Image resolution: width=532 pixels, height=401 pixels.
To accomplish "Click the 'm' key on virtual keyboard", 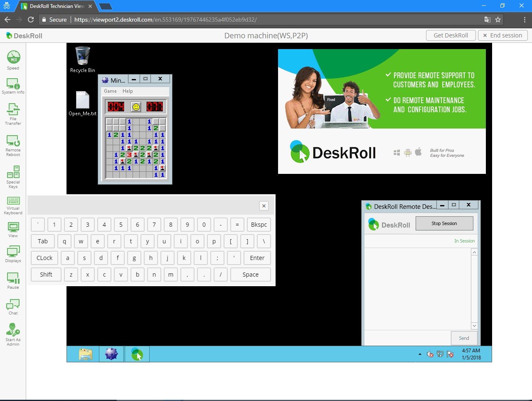I will [171, 275].
